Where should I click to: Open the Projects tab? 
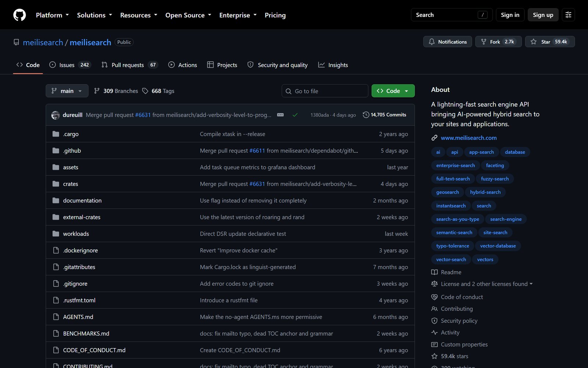coord(222,65)
